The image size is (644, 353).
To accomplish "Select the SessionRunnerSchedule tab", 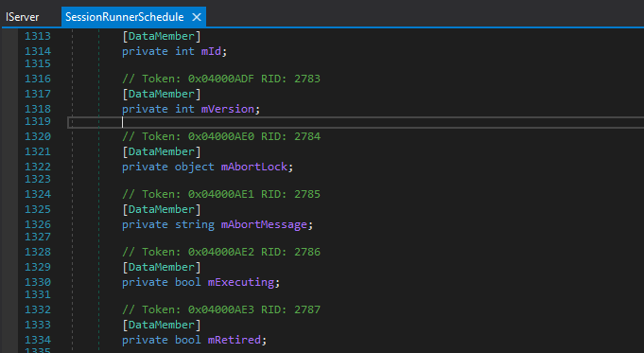I will [125, 17].
